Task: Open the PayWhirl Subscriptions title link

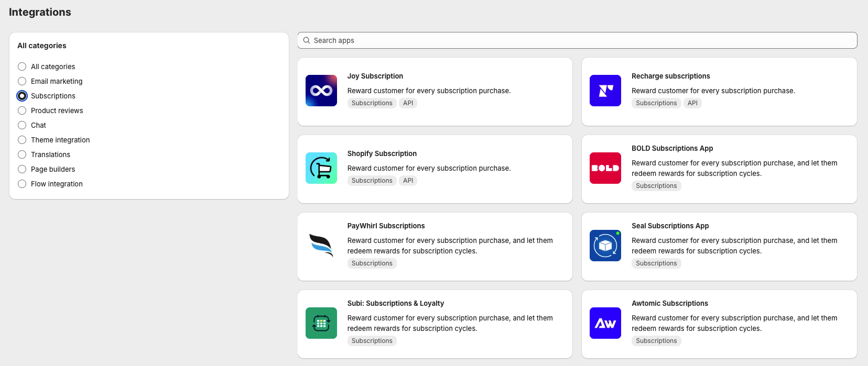Action: pyautogui.click(x=386, y=226)
